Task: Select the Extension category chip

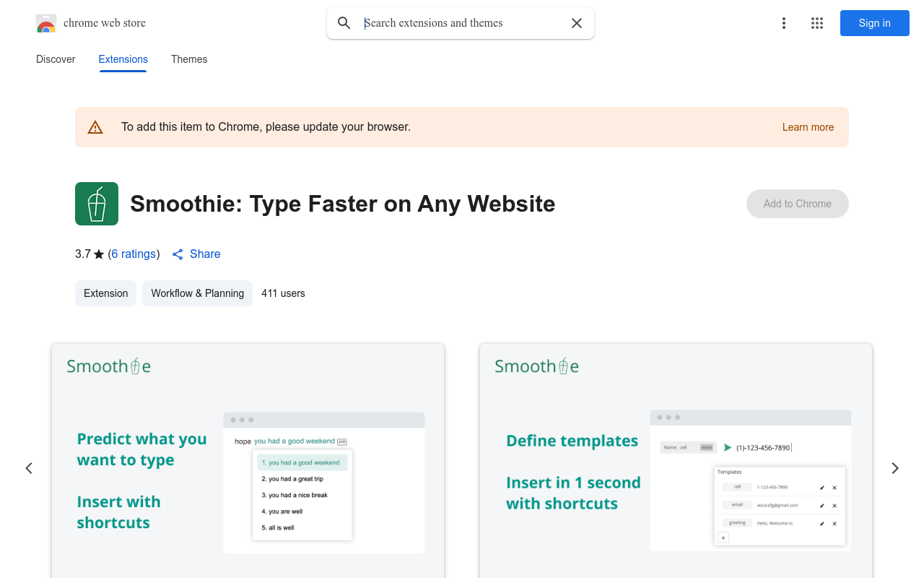Action: pyautogui.click(x=105, y=293)
